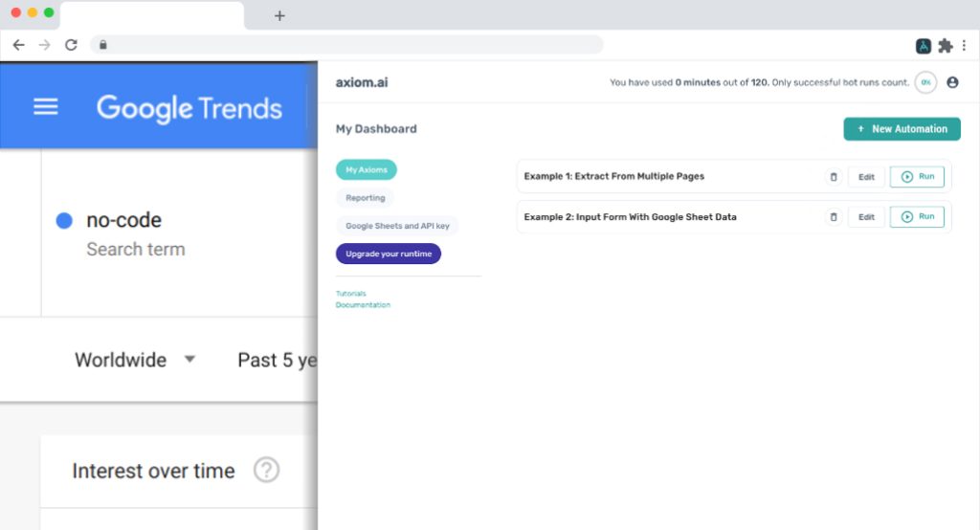Click the New Automation button
This screenshot has height=530, width=980.
902,129
